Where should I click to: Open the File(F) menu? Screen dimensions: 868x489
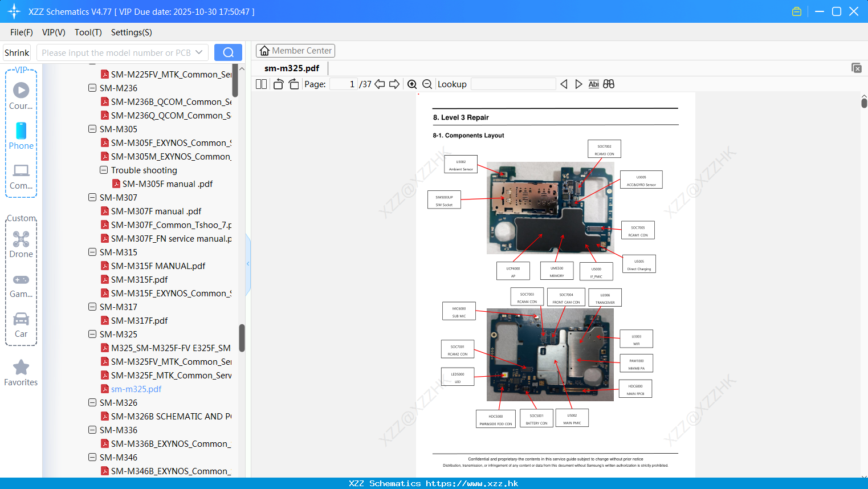(x=22, y=32)
